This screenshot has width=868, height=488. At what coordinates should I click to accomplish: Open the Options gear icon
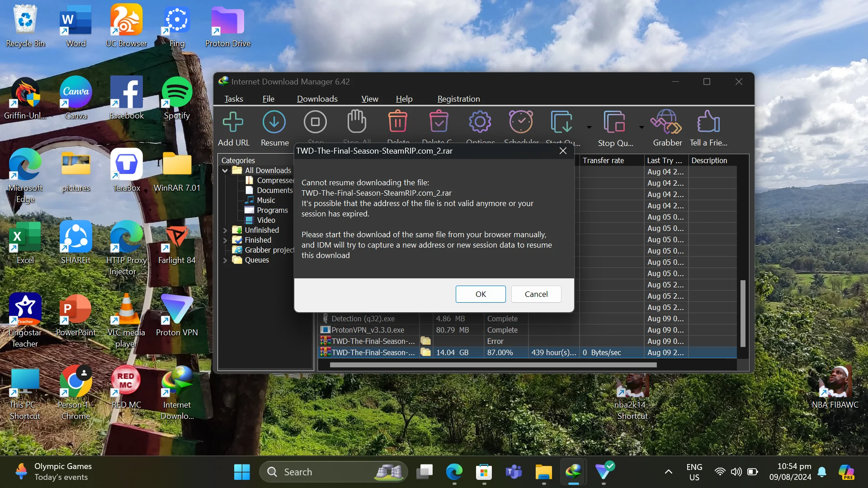[x=480, y=122]
